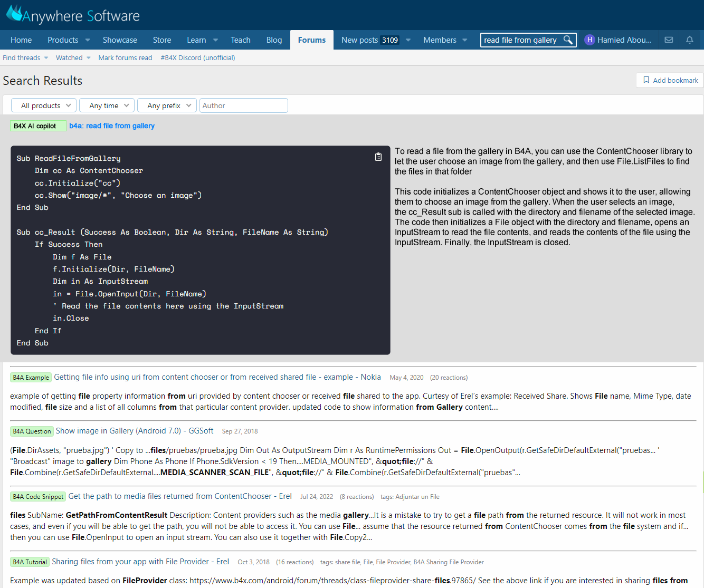Click the 'Oct 3, 2018' date
This screenshot has height=588, width=704.
click(x=253, y=562)
